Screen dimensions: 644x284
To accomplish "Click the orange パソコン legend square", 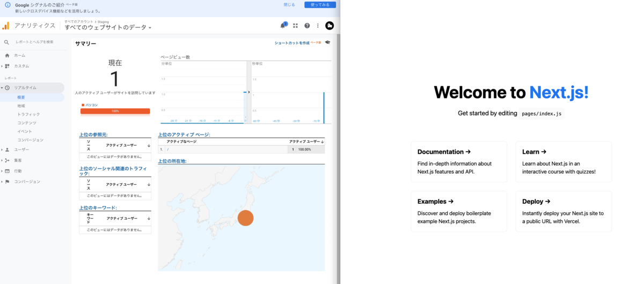I will coord(83,105).
